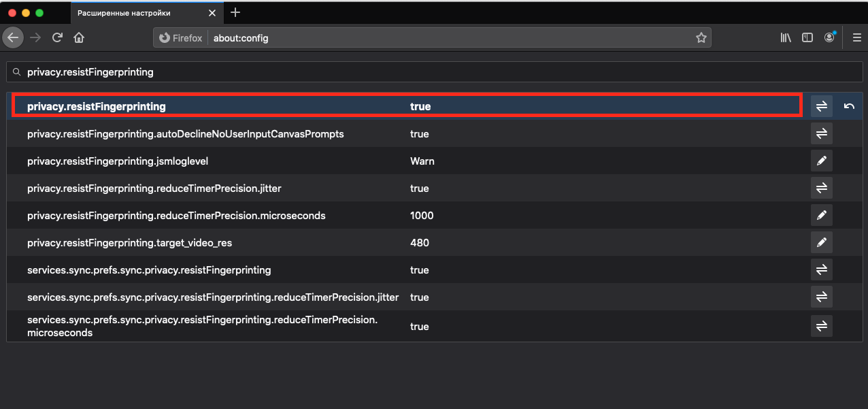Edit reduceTimerPrecision.microseconds value 1000
868x409 pixels.
pos(822,215)
